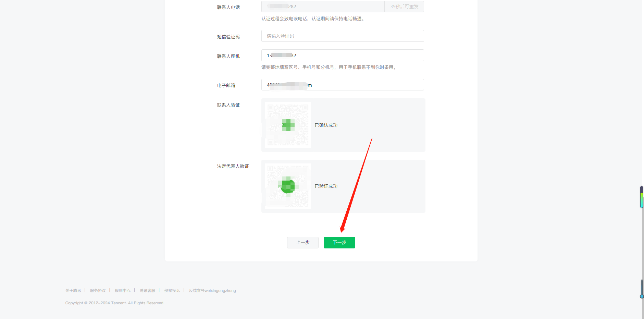Click the 已验证成功 status text
Viewport: 644px width, 319px height.
pyautogui.click(x=326, y=186)
